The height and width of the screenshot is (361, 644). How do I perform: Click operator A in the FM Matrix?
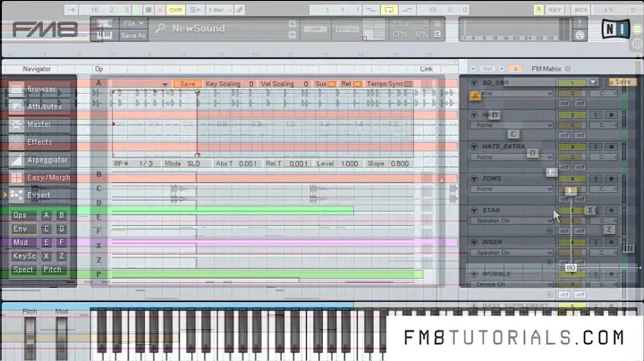click(475, 96)
